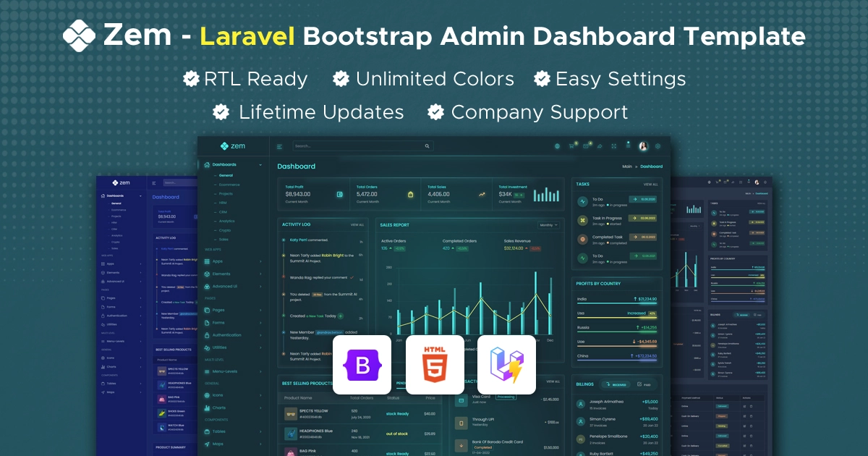
Task: Click the Visa Card transaction icon
Action: point(461,399)
